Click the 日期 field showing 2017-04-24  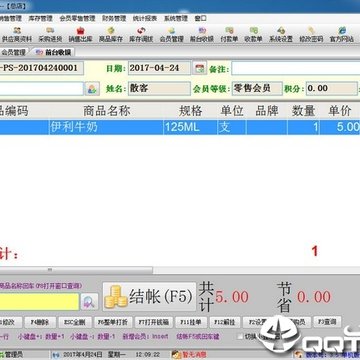[159, 68]
